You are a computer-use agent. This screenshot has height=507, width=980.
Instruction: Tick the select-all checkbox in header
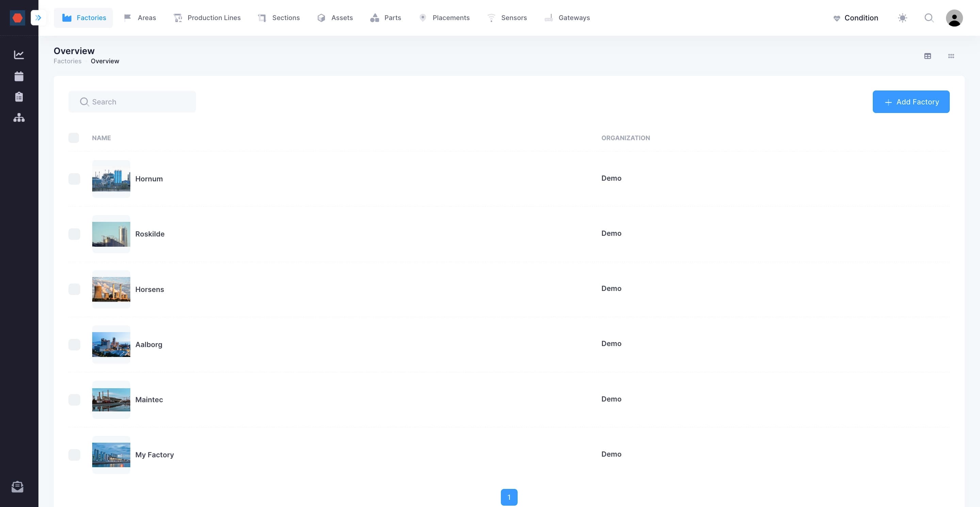coord(73,138)
